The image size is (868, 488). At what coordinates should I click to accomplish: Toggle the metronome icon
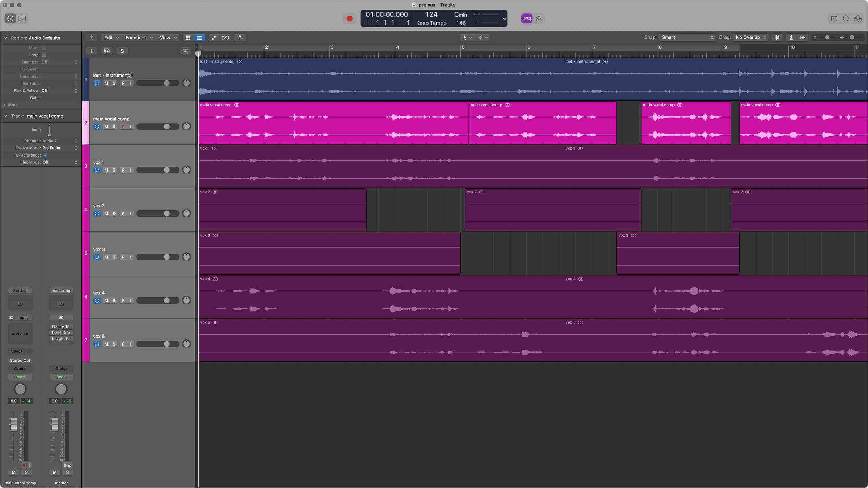click(539, 19)
